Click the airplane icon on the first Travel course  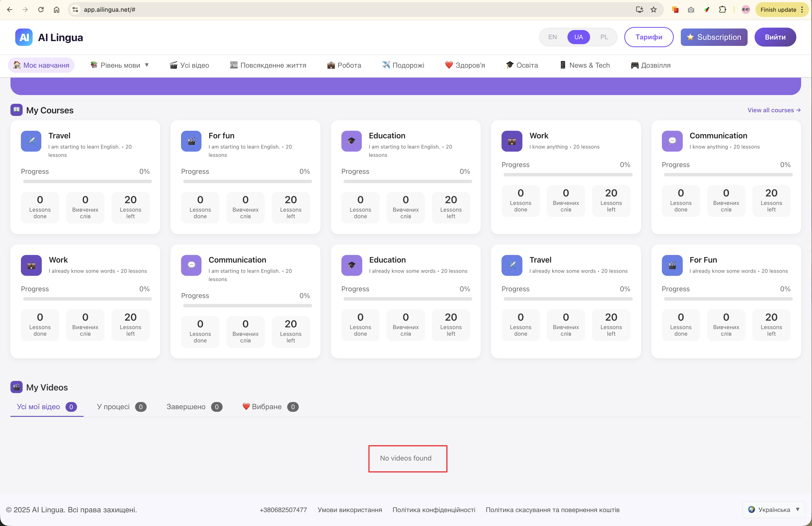tap(31, 141)
